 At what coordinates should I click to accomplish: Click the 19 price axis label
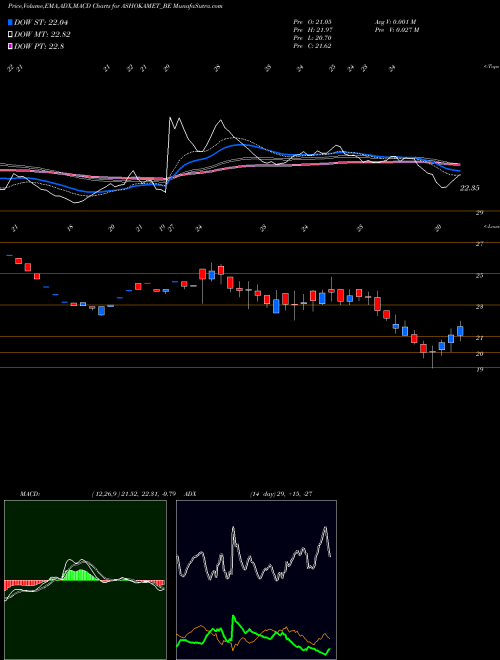click(x=479, y=370)
